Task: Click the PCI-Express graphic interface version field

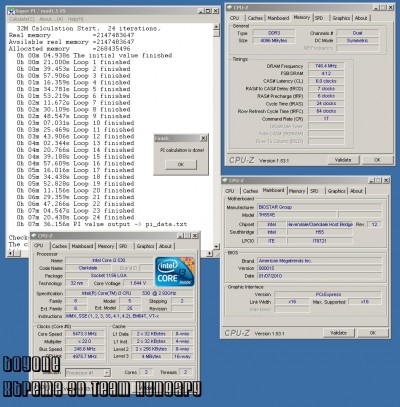Action: (328, 294)
